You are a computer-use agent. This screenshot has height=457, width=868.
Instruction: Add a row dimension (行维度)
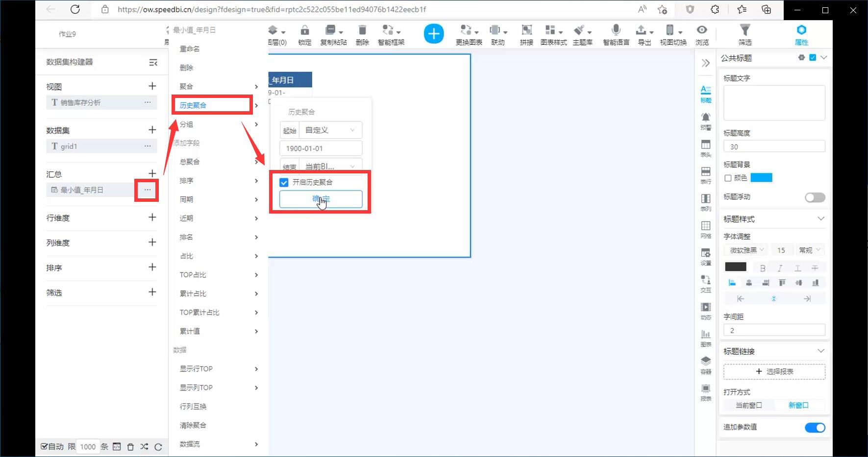pyautogui.click(x=152, y=217)
